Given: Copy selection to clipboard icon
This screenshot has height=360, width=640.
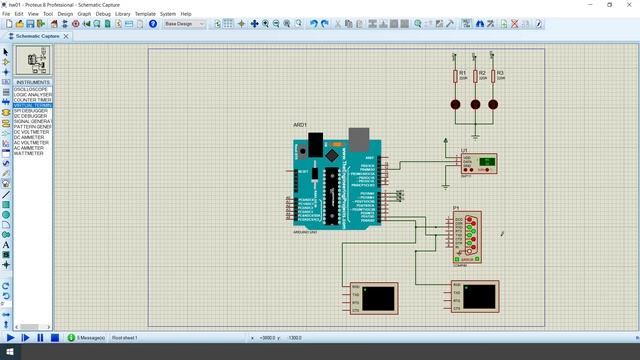Looking at the screenshot, I should (x=349, y=24).
